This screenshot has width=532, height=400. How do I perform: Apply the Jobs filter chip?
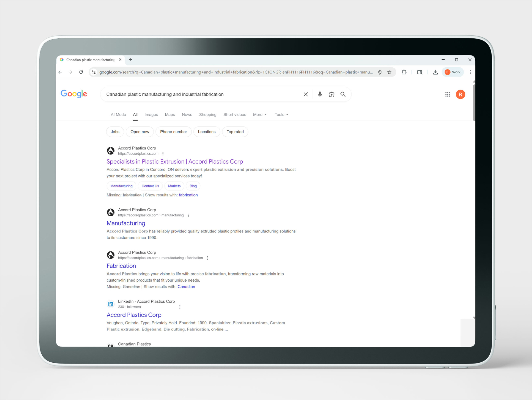[115, 132]
